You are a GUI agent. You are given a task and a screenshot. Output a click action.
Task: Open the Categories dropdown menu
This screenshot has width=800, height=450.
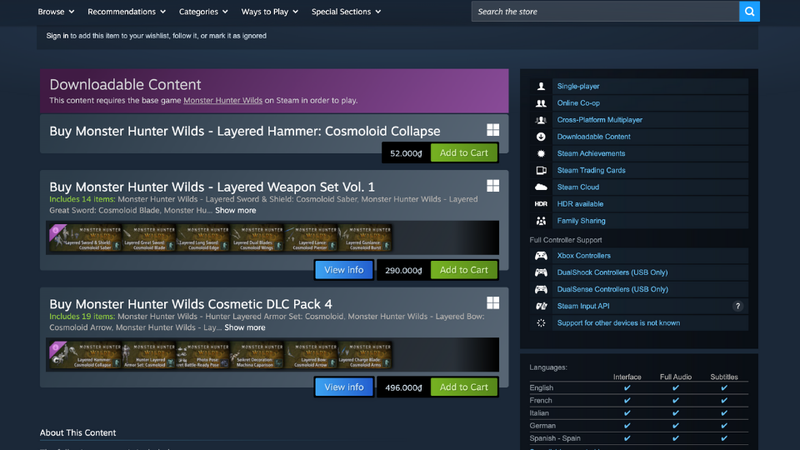[203, 11]
